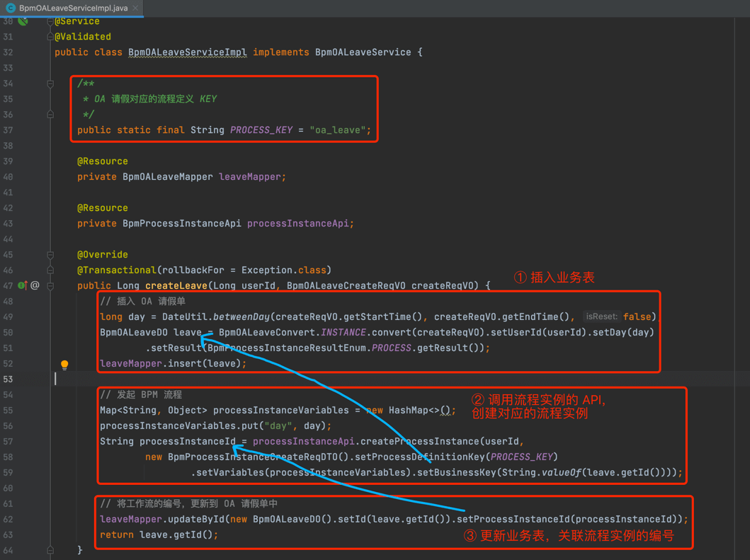Click the @ annotation gutter icon on line 47
The width and height of the screenshot is (750, 560).
pyautogui.click(x=35, y=285)
